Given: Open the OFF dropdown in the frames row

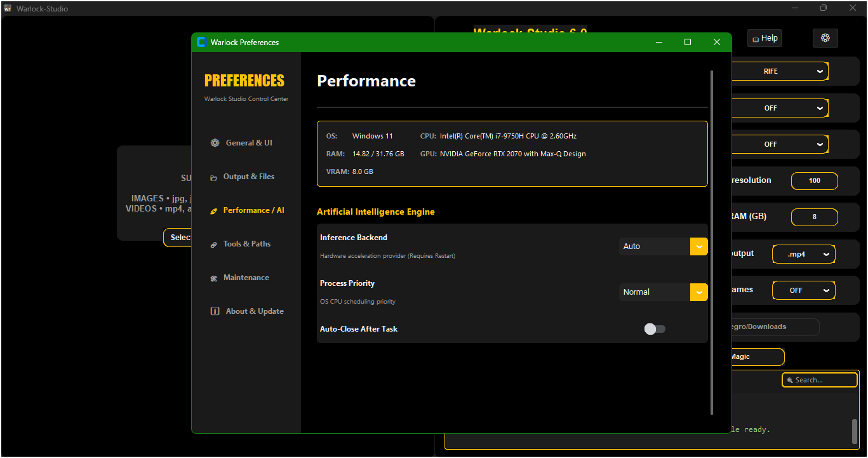Looking at the screenshot, I should (804, 290).
